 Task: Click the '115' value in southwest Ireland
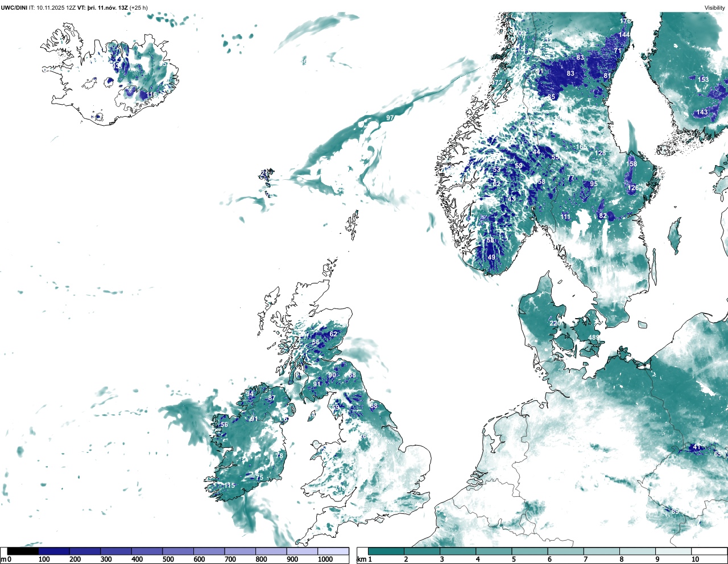pos(229,485)
